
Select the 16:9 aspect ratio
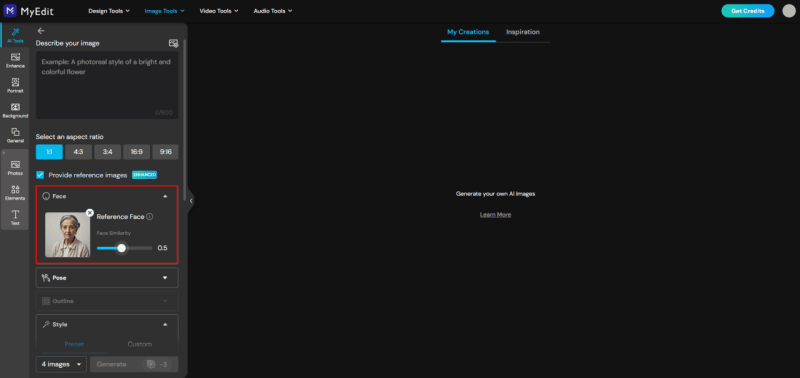coord(136,152)
